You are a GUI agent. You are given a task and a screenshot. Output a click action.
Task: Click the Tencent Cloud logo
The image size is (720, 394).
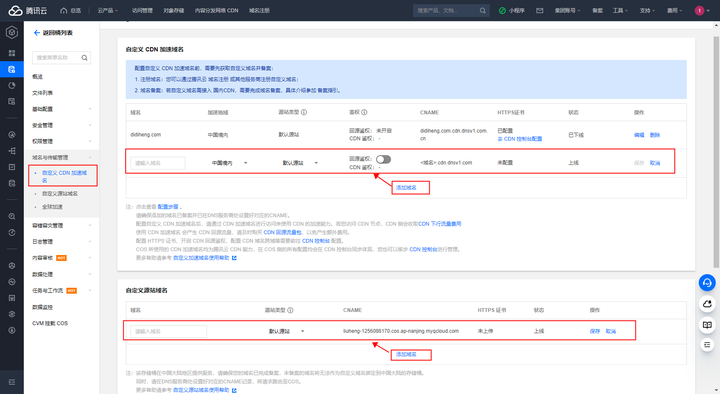[28, 11]
